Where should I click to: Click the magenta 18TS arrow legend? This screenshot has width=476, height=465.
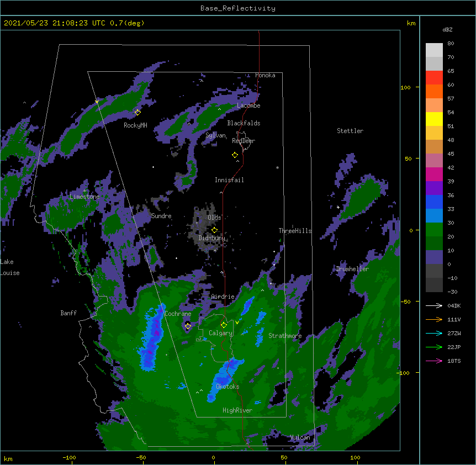(x=434, y=361)
